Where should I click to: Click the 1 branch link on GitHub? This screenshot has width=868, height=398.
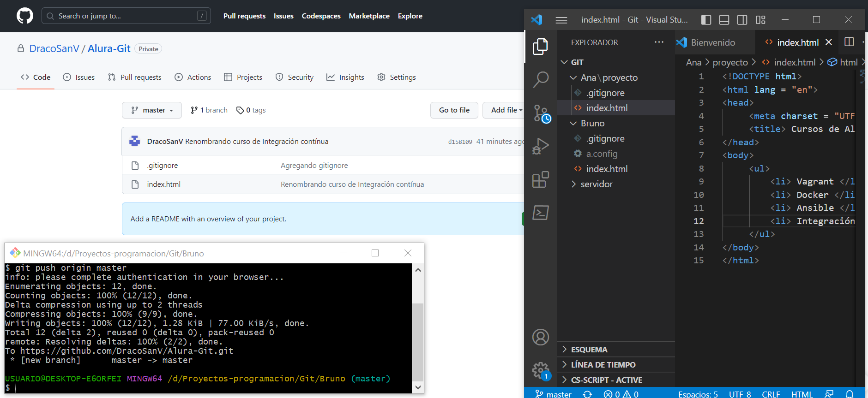209,110
